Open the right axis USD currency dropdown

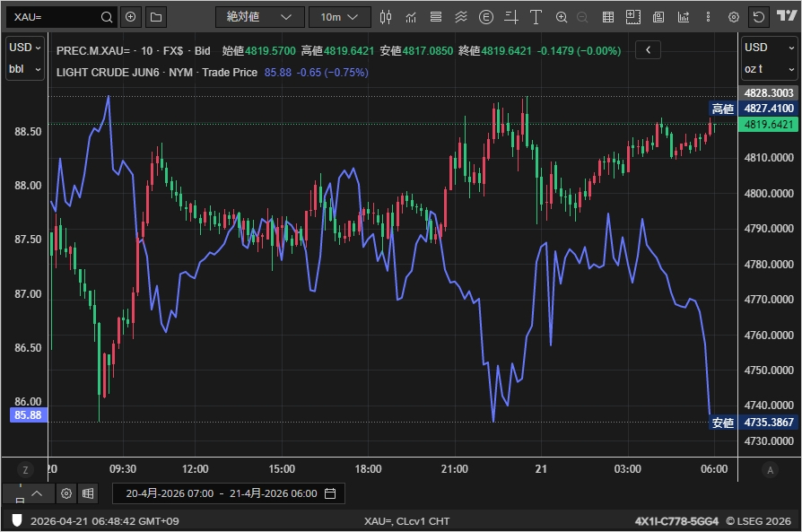click(x=770, y=48)
